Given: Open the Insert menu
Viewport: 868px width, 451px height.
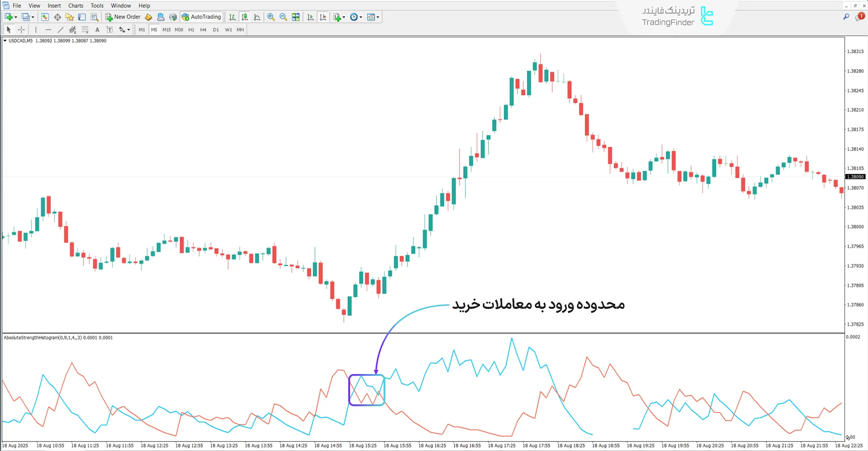Looking at the screenshot, I should (x=54, y=5).
